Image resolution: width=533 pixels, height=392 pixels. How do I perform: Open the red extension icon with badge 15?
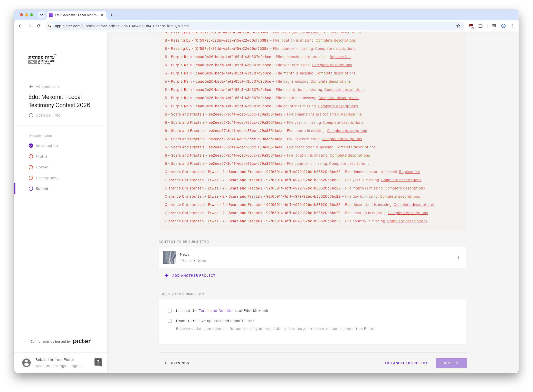pos(471,26)
